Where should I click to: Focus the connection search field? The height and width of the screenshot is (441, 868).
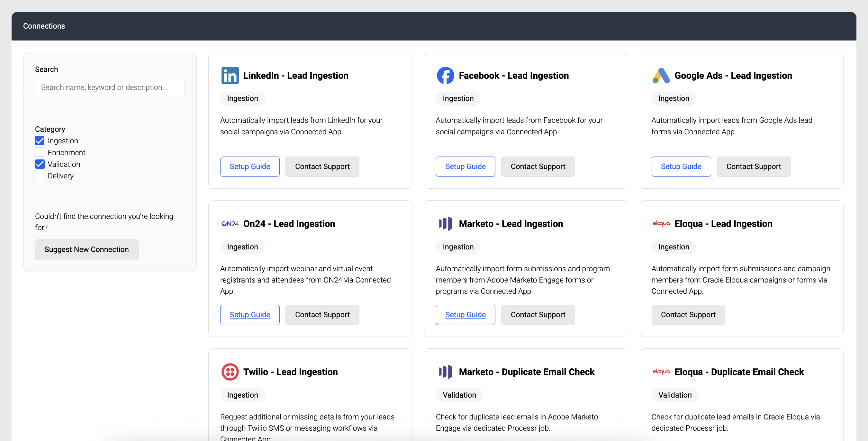point(110,88)
